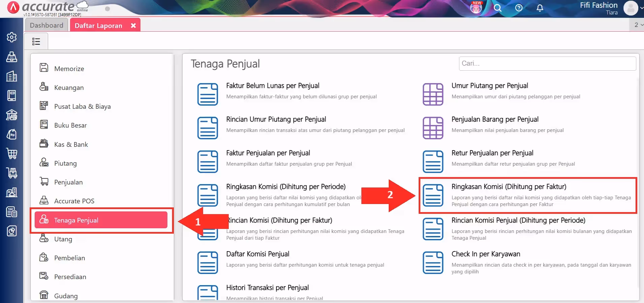Select Piutang report category
Image resolution: width=644 pixels, height=303 pixels.
[x=101, y=163]
